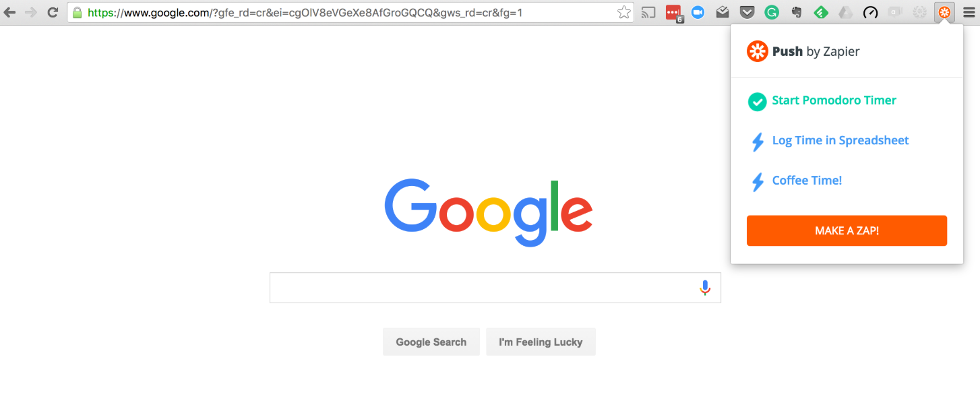
Task: Toggle the Push by Zapier extension popup
Action: [944, 12]
